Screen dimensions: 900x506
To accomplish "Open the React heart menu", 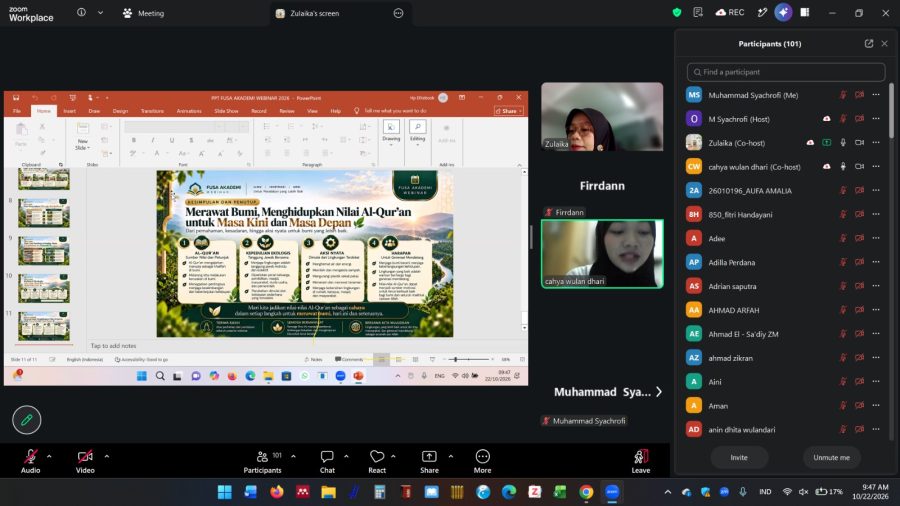I will [377, 462].
